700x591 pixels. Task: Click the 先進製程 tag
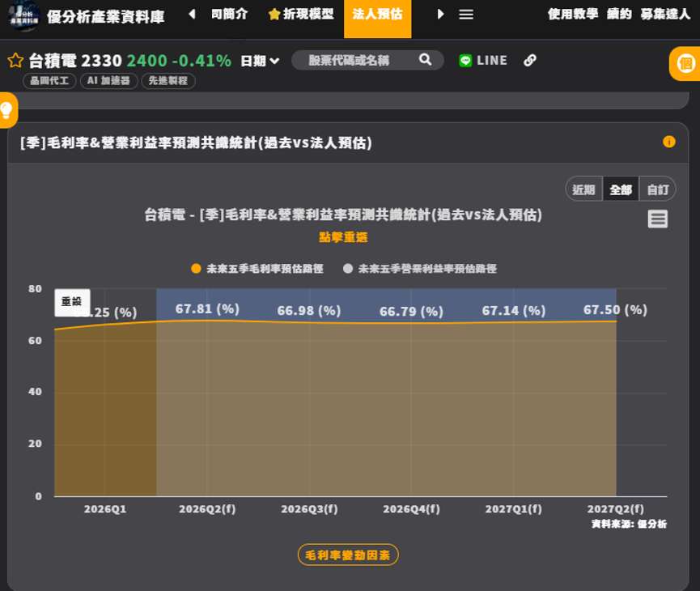point(168,81)
